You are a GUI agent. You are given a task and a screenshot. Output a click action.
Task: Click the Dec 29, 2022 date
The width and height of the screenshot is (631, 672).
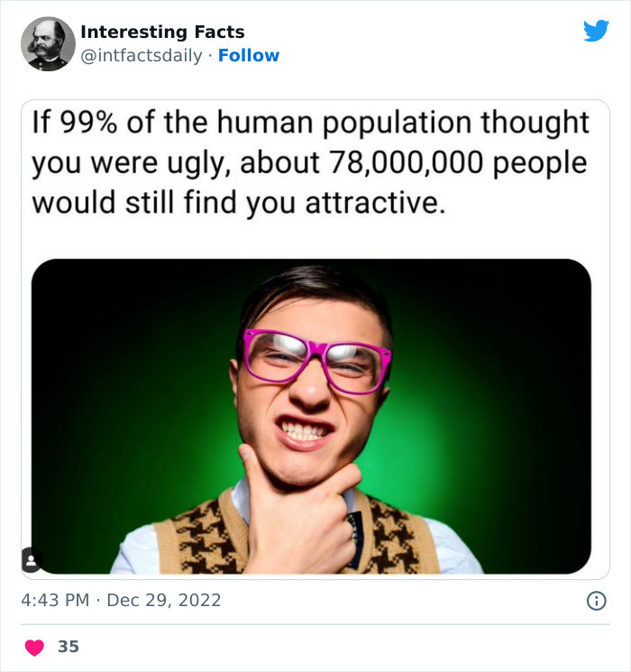[x=163, y=600]
